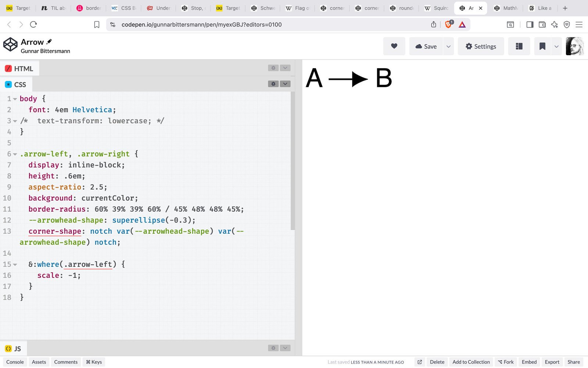Open Brave Wallet icon
The width and height of the screenshot is (588, 368).
point(542,25)
